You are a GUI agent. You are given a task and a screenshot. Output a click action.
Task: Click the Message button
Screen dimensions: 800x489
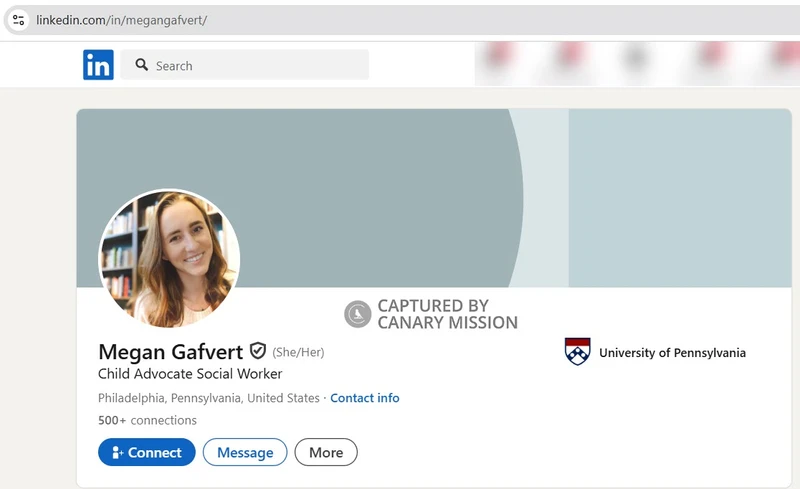245,452
